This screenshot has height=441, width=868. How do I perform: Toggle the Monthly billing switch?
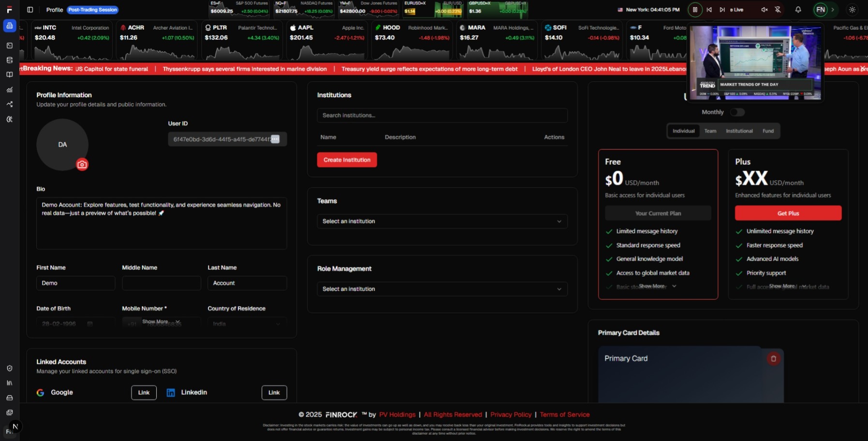(x=737, y=112)
